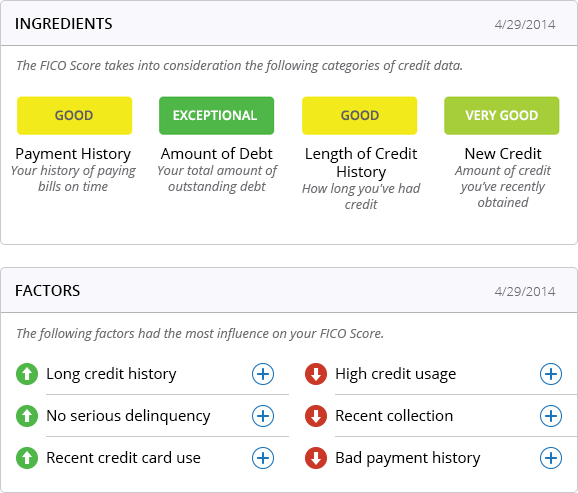
Task: Click the GOOD badge above Length of Credit History
Action: point(359,116)
